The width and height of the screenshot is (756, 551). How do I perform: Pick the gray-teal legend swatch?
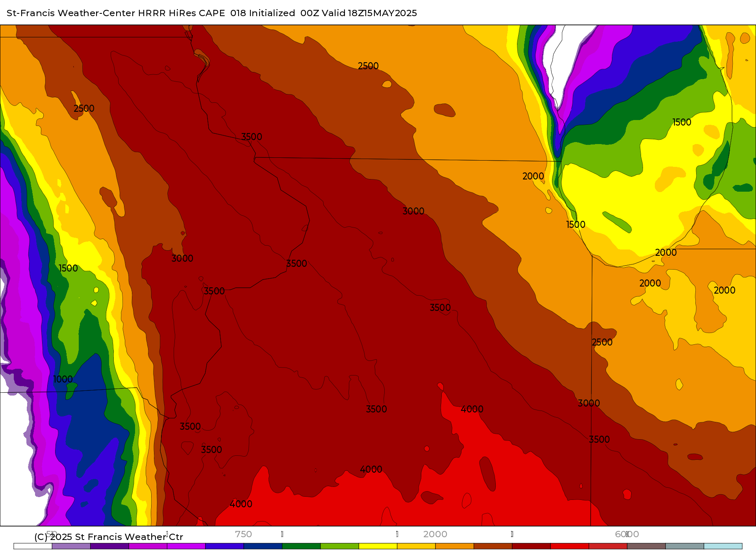685,546
